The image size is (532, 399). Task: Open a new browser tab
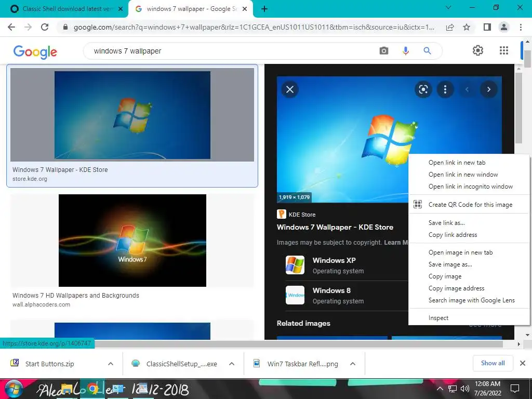(x=264, y=9)
